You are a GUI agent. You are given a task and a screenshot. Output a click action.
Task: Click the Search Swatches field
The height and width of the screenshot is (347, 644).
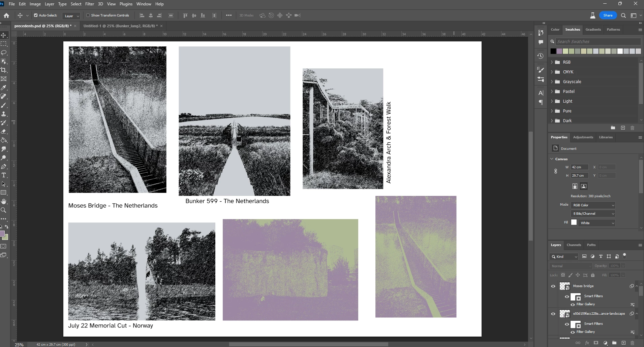[598, 41]
